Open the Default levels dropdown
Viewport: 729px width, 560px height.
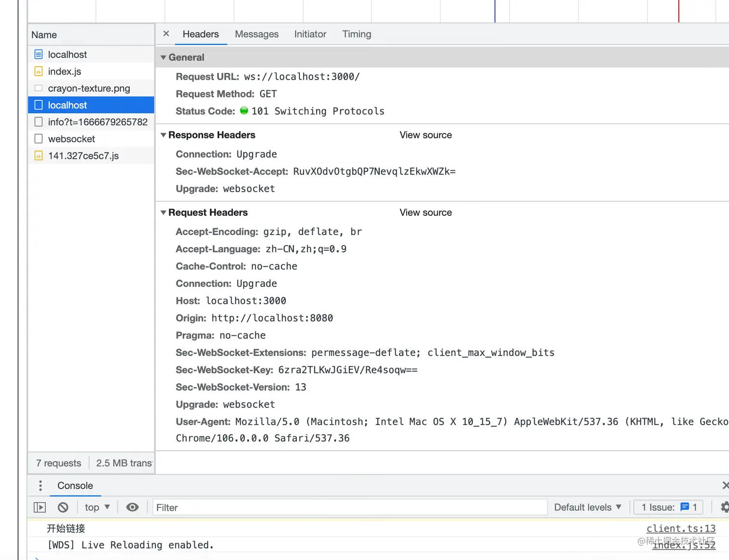tap(588, 507)
